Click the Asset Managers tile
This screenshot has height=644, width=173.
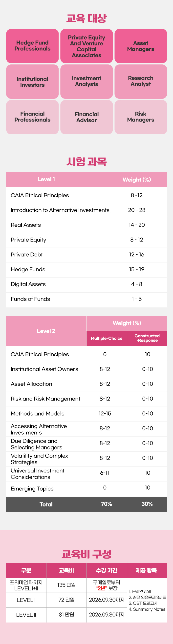141,46
